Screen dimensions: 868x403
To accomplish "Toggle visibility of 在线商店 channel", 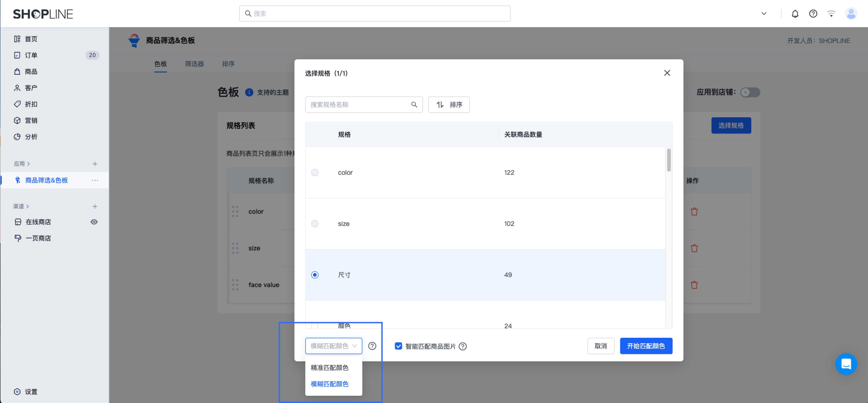I will coord(94,222).
